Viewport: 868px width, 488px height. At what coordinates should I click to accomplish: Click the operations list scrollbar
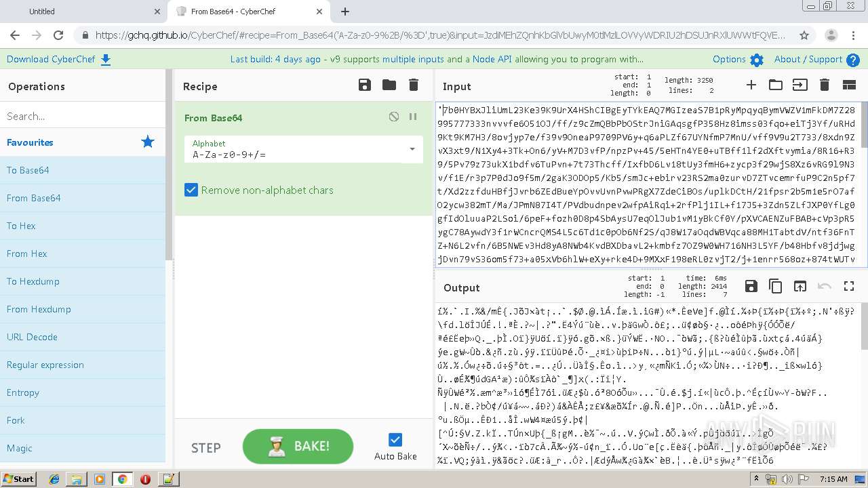coord(170,165)
